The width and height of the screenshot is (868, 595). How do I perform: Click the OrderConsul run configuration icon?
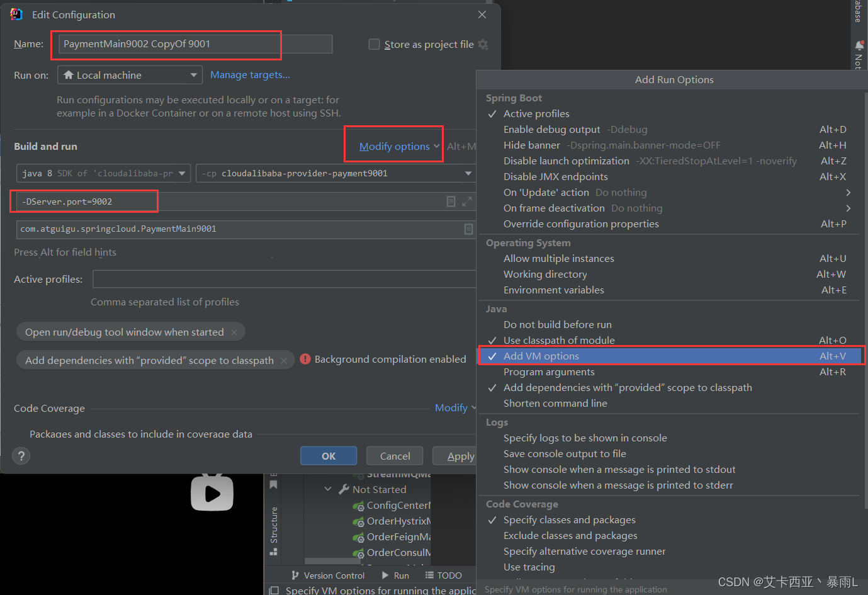[358, 553]
